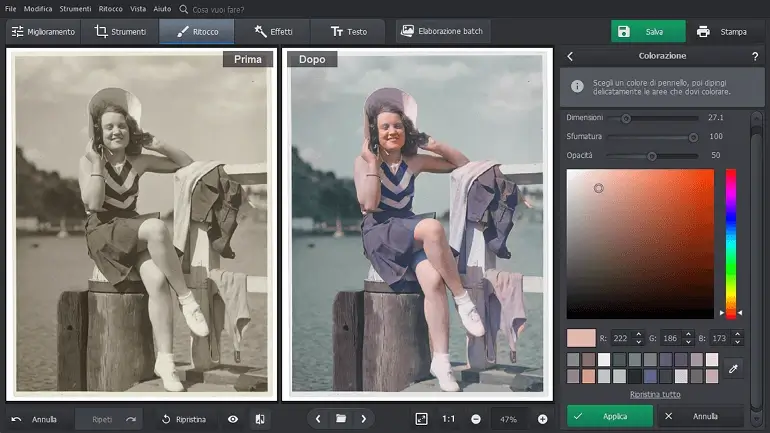Decrease the G value with down arrow

(688, 342)
